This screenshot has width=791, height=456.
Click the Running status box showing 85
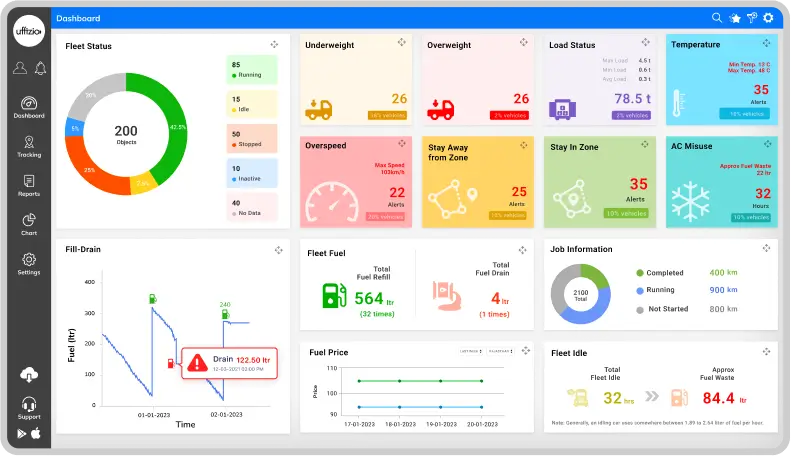(251, 69)
